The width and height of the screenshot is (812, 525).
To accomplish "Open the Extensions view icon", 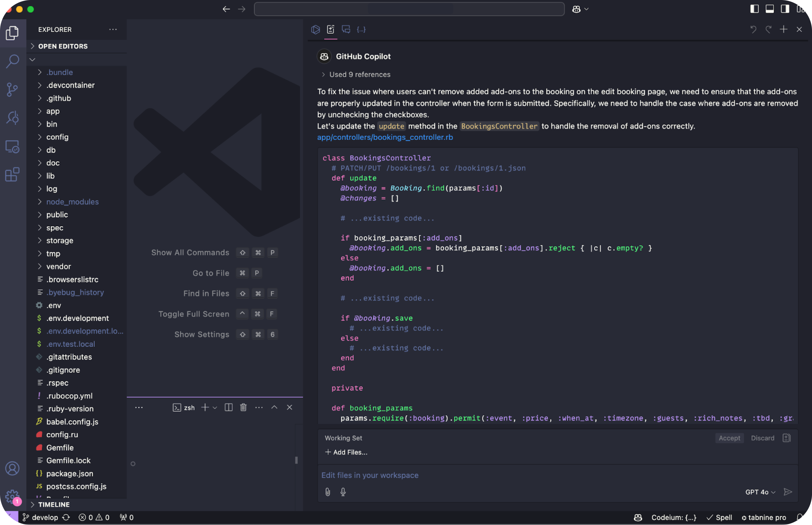I will point(12,174).
